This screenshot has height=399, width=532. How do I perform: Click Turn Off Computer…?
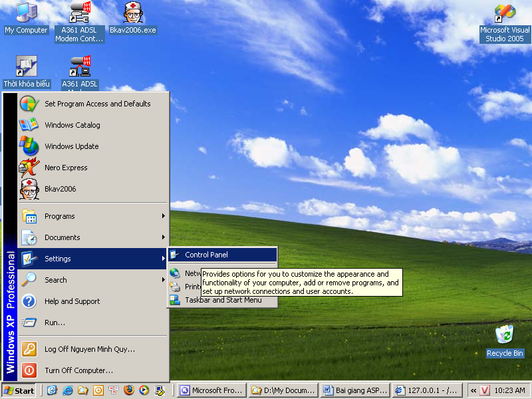(93, 370)
